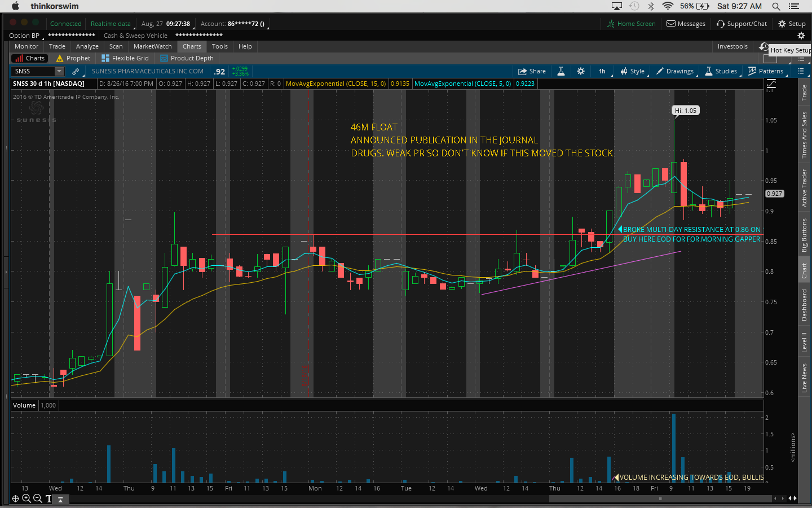The width and height of the screenshot is (812, 508).
Task: Open the Analyze tab
Action: click(87, 46)
